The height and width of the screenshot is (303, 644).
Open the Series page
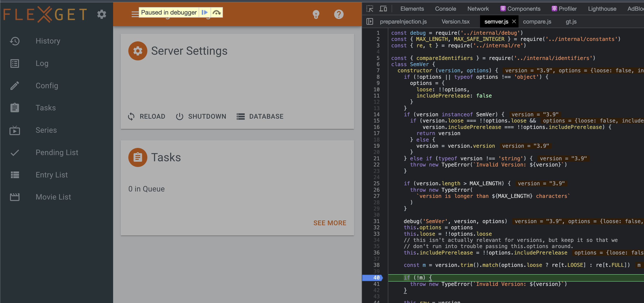[x=46, y=130]
